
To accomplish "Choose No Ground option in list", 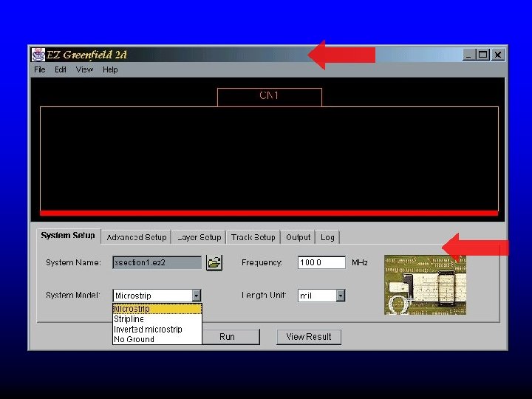I will pyautogui.click(x=157, y=339).
